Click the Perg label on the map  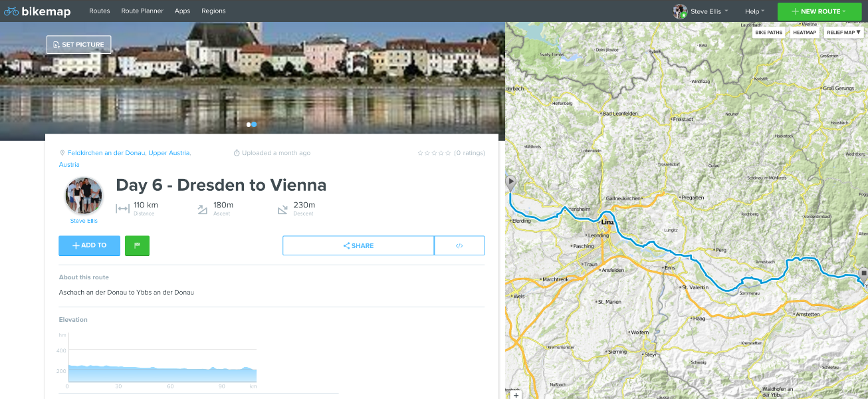[722, 250]
